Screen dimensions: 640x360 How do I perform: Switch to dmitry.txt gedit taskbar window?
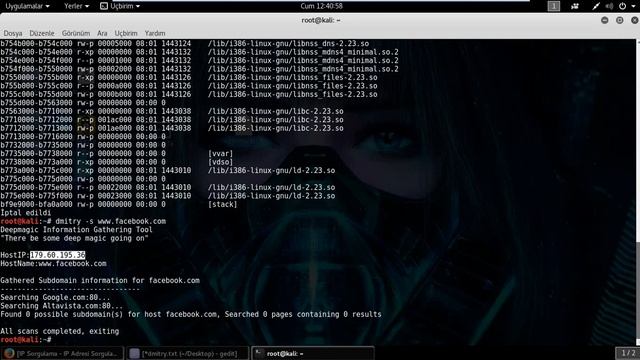[188, 353]
